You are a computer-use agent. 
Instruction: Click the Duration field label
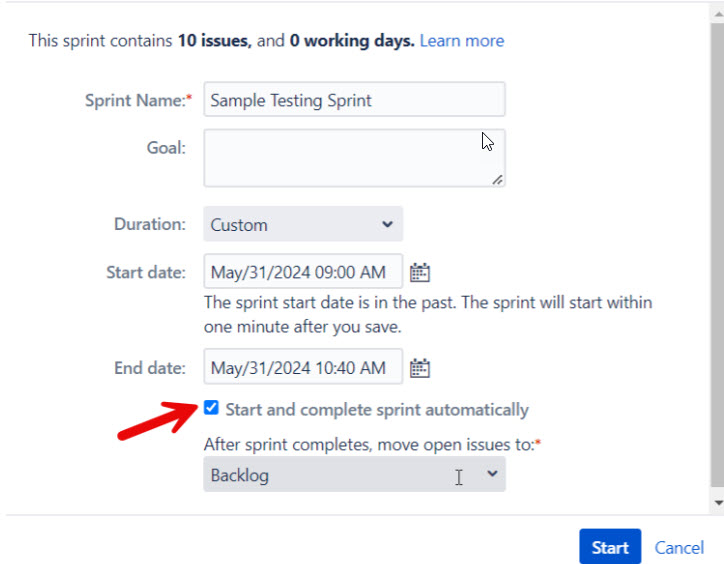[150, 224]
